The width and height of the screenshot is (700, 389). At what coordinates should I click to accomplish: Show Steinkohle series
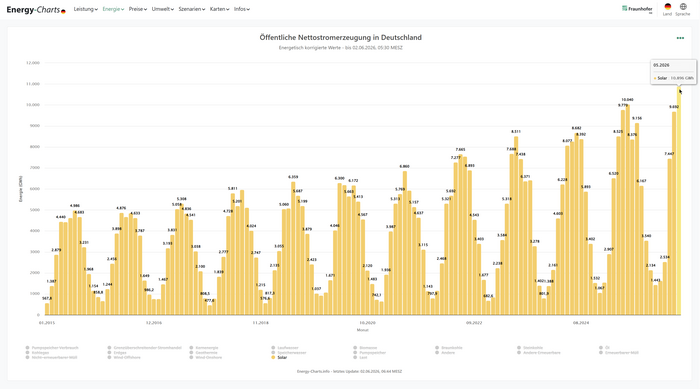tap(531, 347)
